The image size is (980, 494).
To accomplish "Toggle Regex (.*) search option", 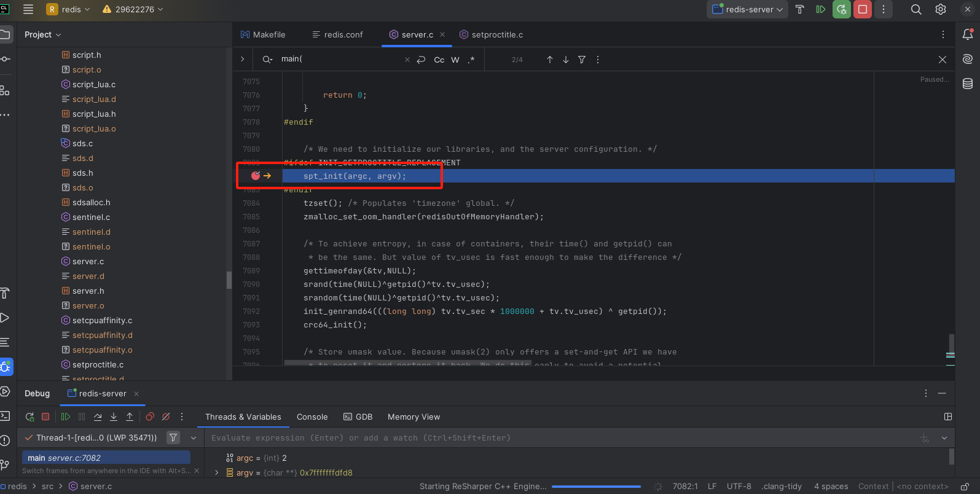I will [x=471, y=60].
